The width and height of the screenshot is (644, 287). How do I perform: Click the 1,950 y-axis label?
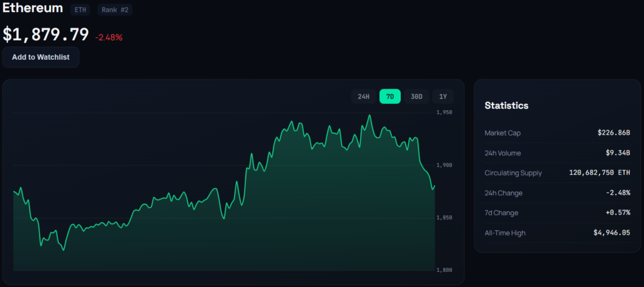pos(445,112)
